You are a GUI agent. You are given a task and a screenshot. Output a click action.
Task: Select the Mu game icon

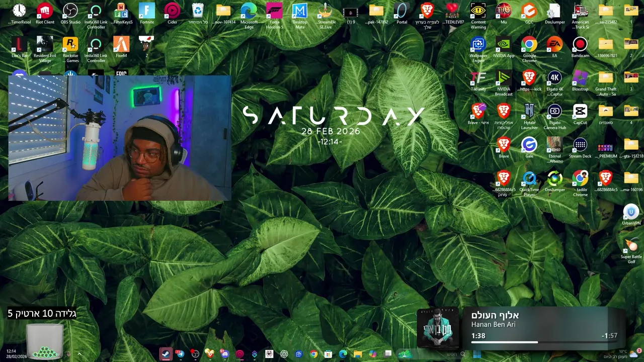(x=504, y=14)
